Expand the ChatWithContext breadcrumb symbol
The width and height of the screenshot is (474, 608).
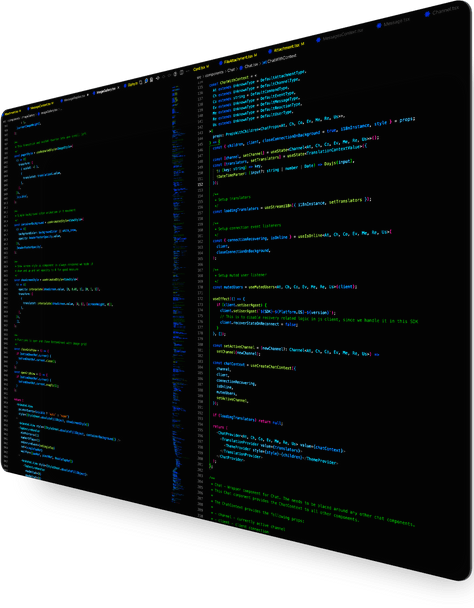click(x=280, y=59)
